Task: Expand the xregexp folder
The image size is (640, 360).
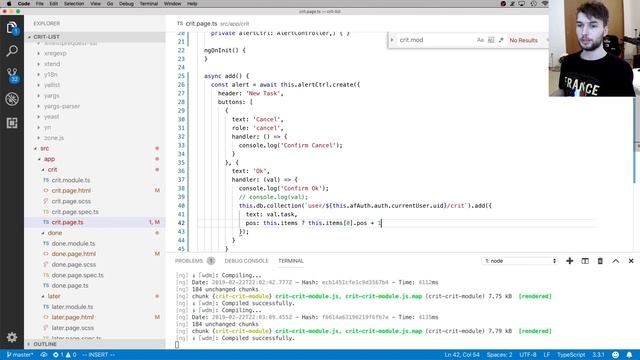Action: (55, 53)
